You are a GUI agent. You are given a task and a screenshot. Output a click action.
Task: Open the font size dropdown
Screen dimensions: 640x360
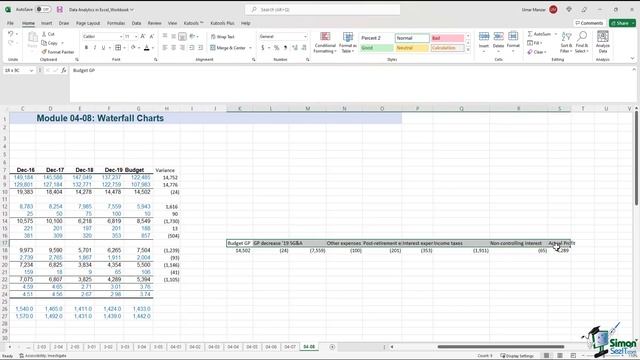(136, 37)
